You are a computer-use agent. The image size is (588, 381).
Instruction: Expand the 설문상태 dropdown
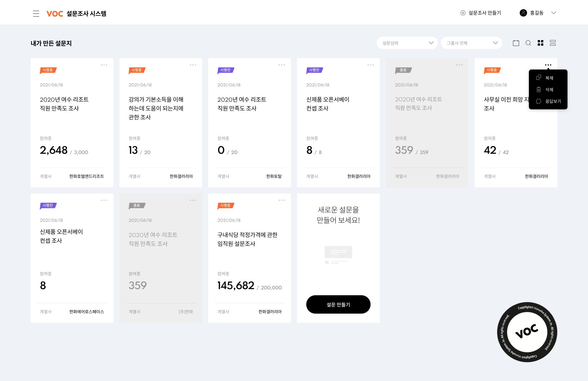[x=407, y=43]
